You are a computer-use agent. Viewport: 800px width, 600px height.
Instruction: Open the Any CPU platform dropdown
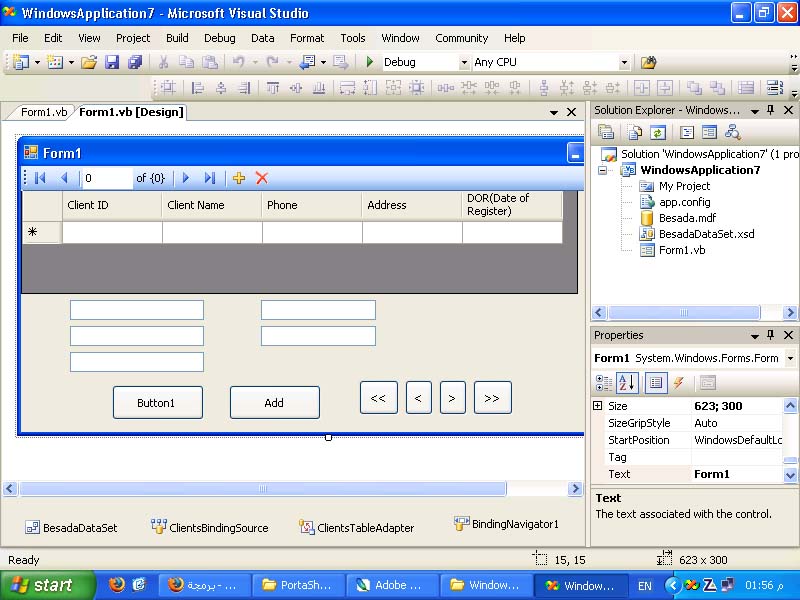pyautogui.click(x=624, y=62)
